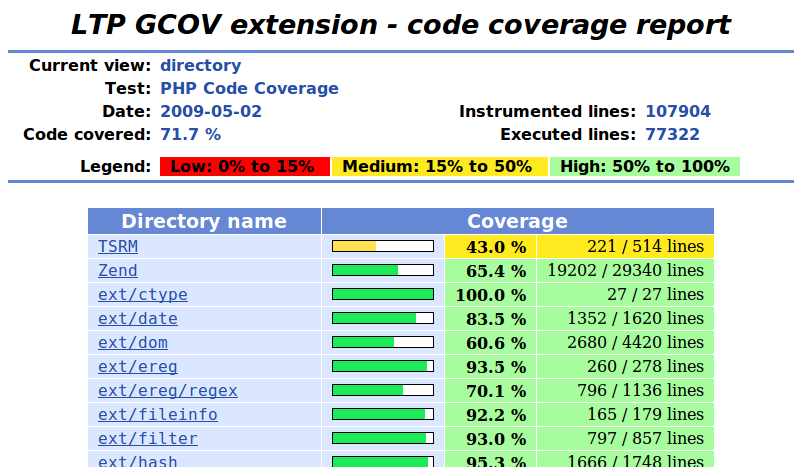Click the ext/dom coverage progress bar

pos(383,343)
